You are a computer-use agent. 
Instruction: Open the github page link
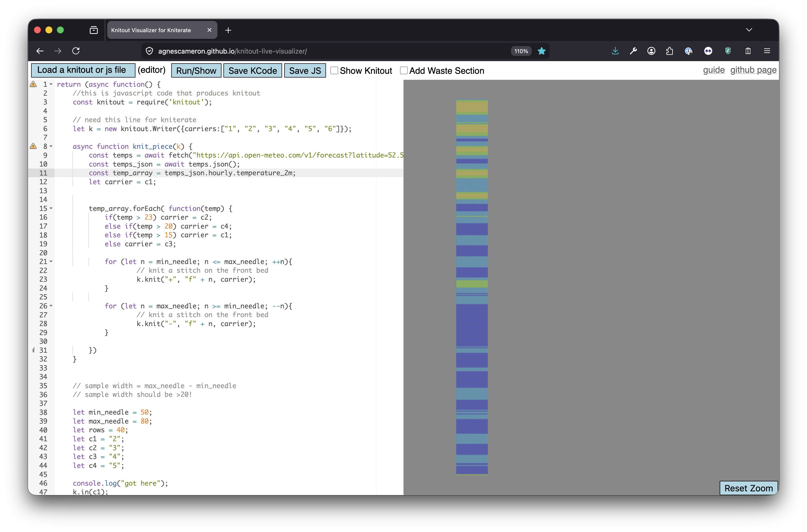[x=753, y=70]
